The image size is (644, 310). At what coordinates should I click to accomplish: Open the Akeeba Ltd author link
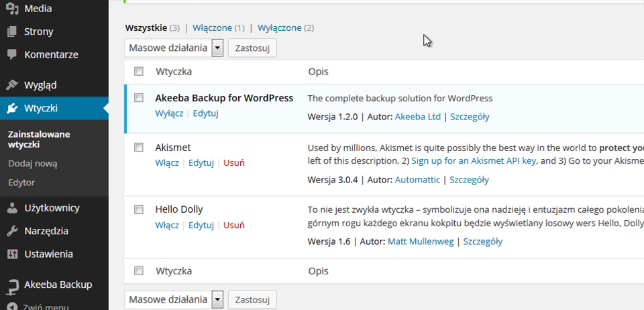[418, 117]
